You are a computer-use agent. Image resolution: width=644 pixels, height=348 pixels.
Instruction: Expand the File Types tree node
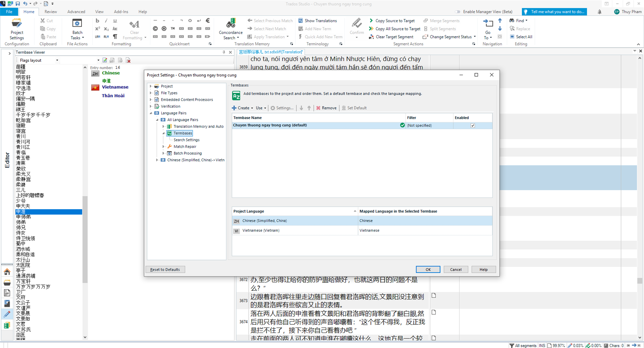(x=151, y=93)
